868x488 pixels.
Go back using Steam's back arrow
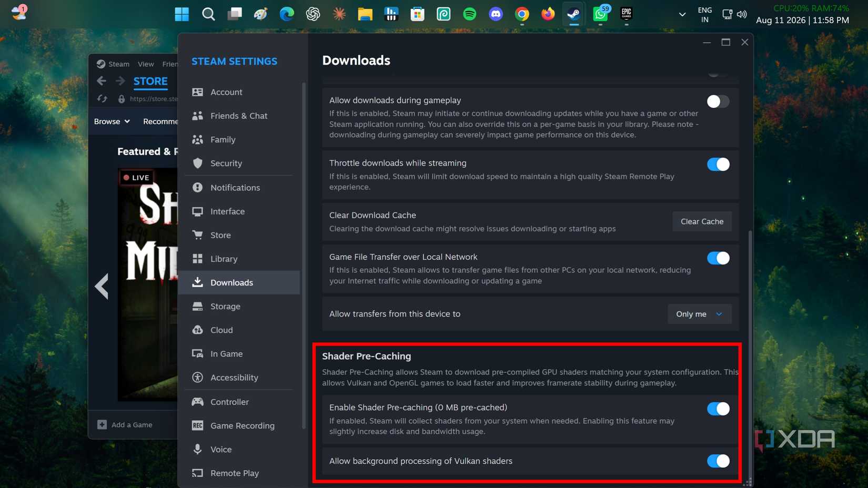pyautogui.click(x=102, y=81)
